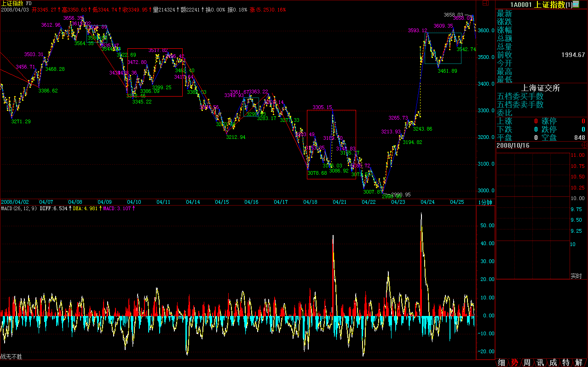588x367 pixels.
Task: Switch to the 细 tab
Action: coord(502,362)
